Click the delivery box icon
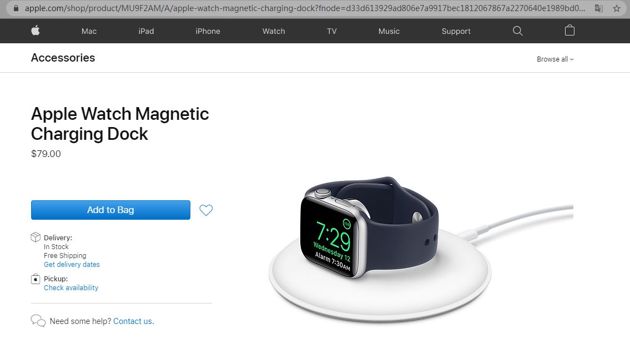This screenshot has height=364, width=630. [36, 237]
